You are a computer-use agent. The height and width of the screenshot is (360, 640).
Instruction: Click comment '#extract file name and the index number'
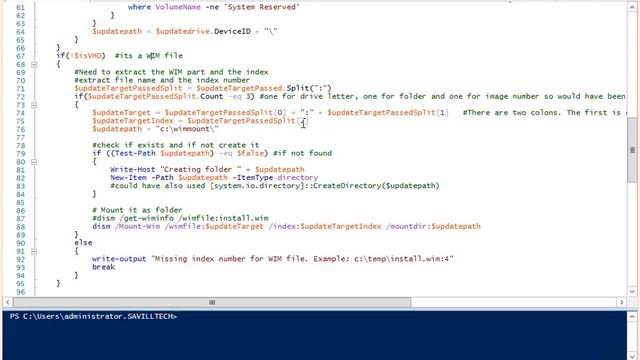[162, 80]
